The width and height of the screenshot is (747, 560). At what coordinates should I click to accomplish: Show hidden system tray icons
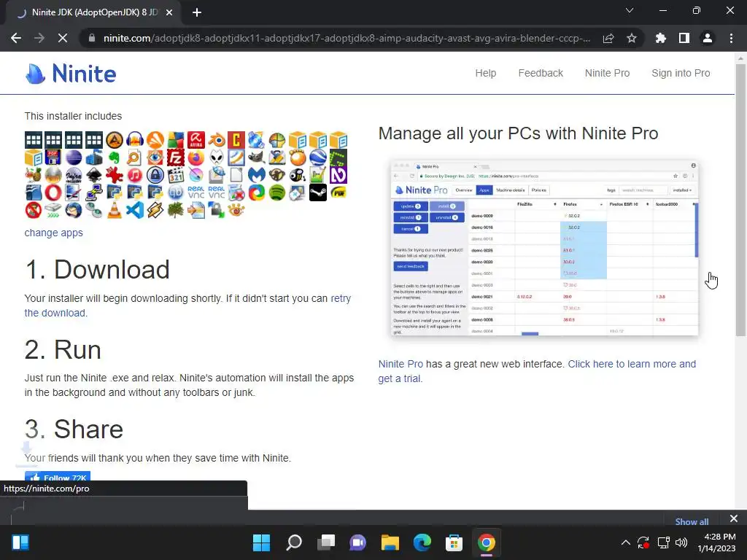[x=625, y=542]
